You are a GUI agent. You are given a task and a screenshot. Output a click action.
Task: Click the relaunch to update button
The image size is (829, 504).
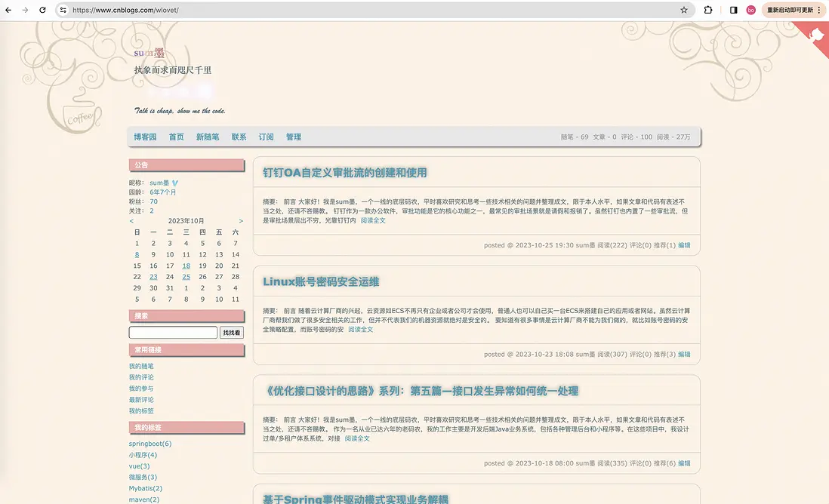point(794,10)
